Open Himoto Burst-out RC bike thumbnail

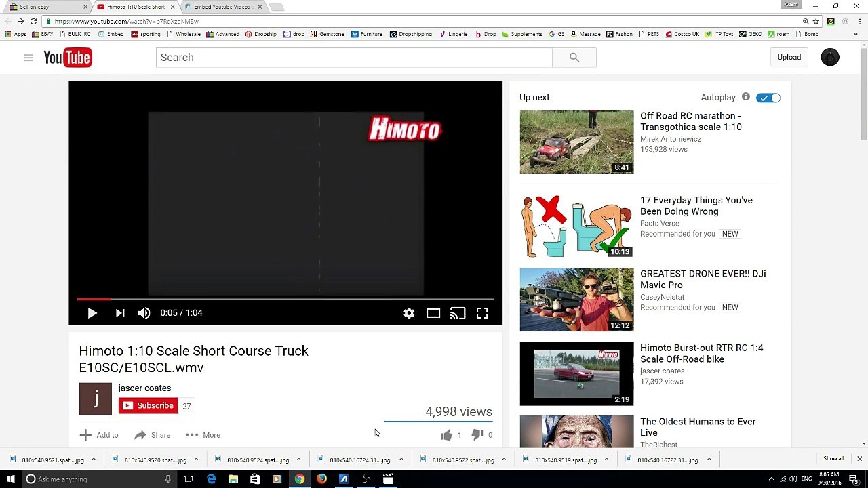576,373
